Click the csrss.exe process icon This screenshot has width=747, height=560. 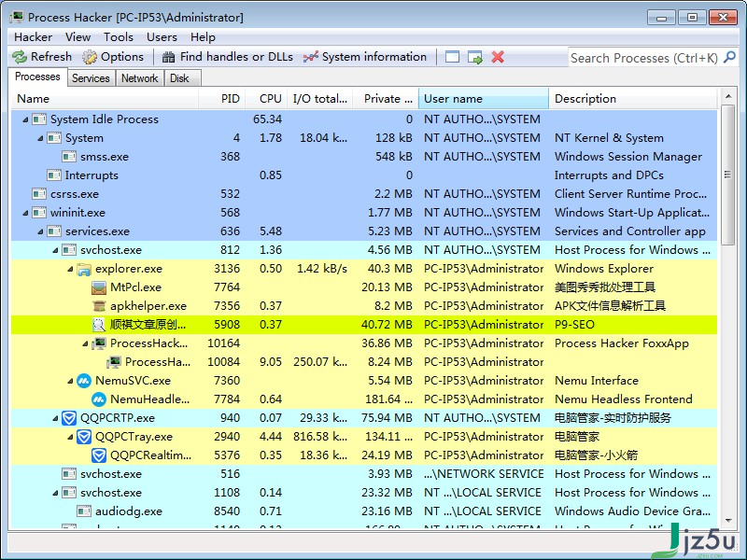tap(39, 194)
